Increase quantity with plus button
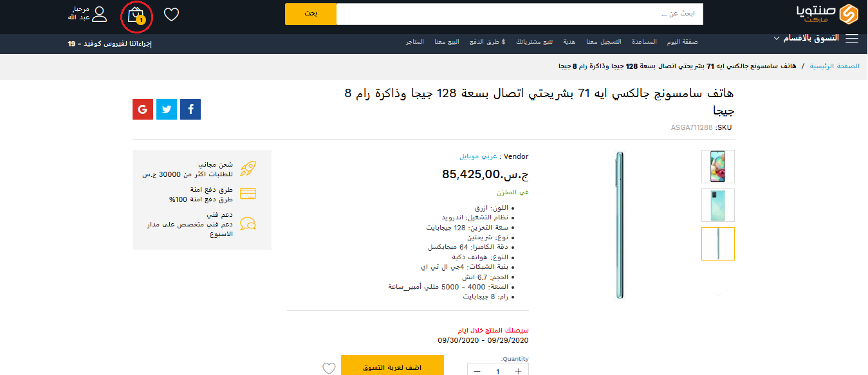 (x=519, y=370)
